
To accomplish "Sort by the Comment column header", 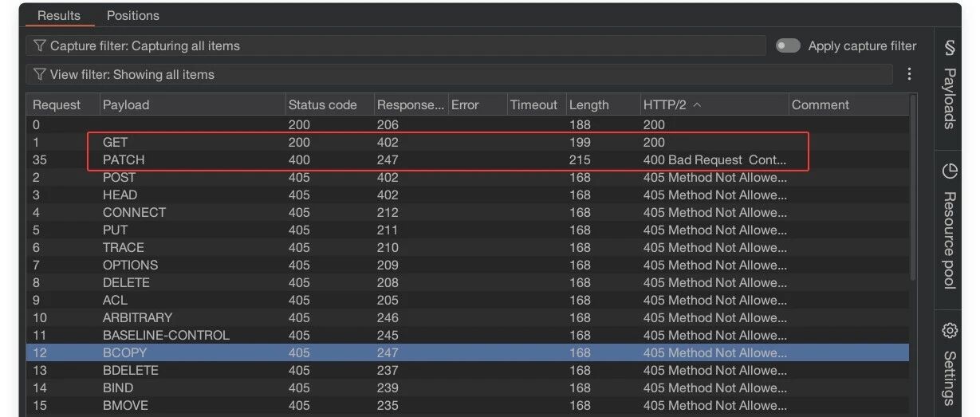I will click(848, 104).
